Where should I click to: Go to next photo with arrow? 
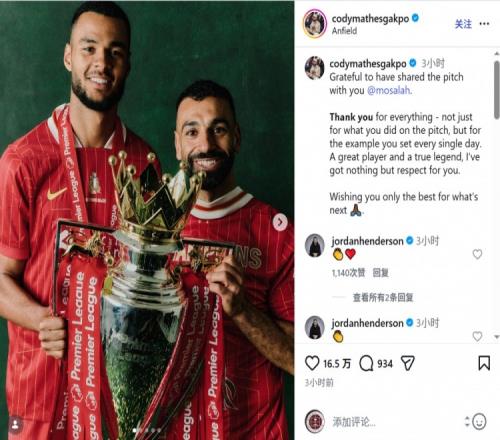click(x=280, y=222)
